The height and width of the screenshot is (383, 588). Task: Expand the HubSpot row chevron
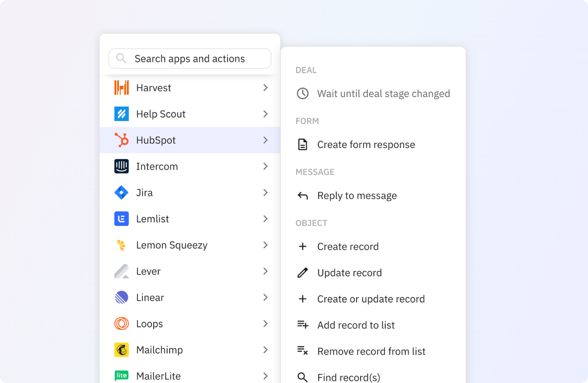click(x=265, y=140)
